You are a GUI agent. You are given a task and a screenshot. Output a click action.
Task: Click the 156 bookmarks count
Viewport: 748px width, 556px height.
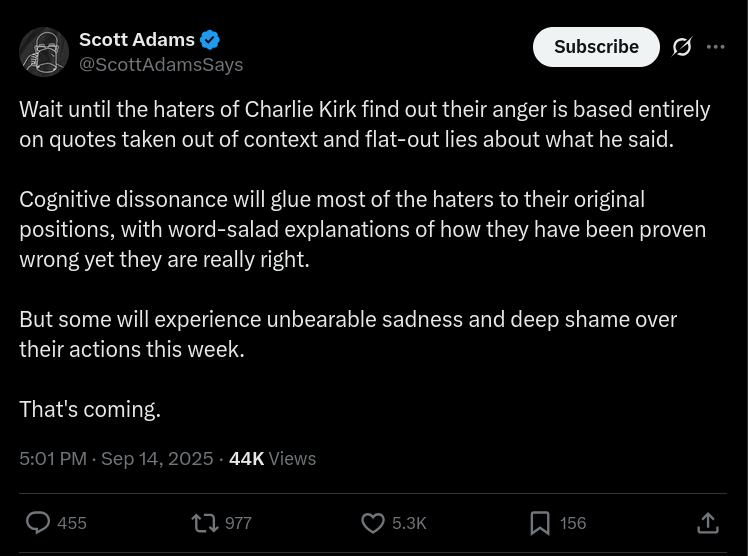pyautogui.click(x=573, y=523)
